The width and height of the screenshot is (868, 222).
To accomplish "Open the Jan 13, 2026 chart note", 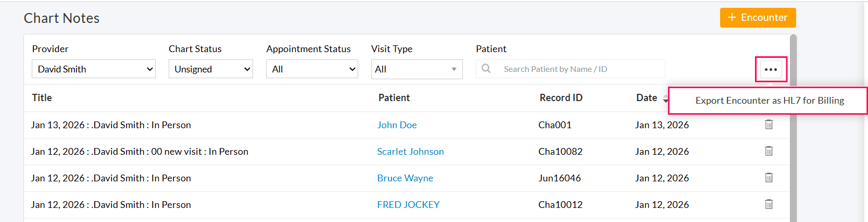I will (x=111, y=125).
